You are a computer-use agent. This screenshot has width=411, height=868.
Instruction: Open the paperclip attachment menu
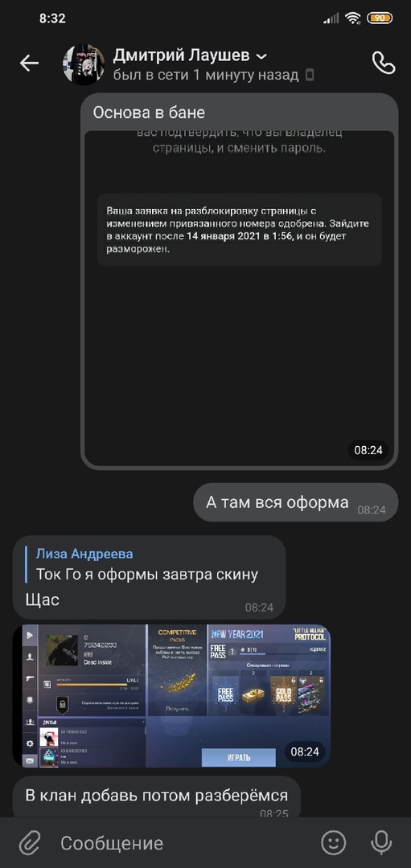[x=29, y=843]
